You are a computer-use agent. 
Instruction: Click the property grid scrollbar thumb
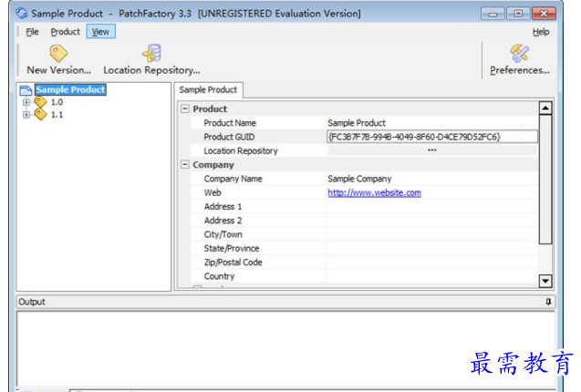[545, 180]
